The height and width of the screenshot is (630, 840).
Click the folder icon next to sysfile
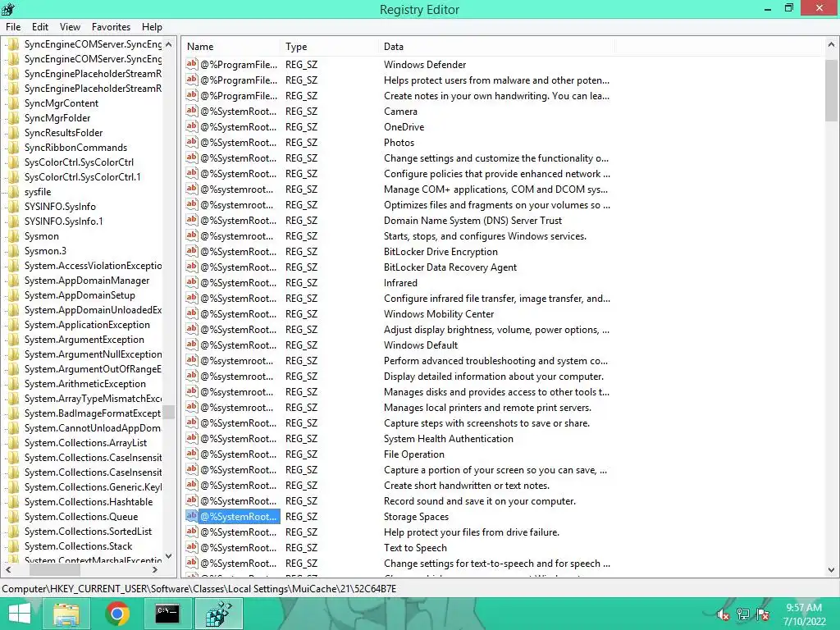13,191
